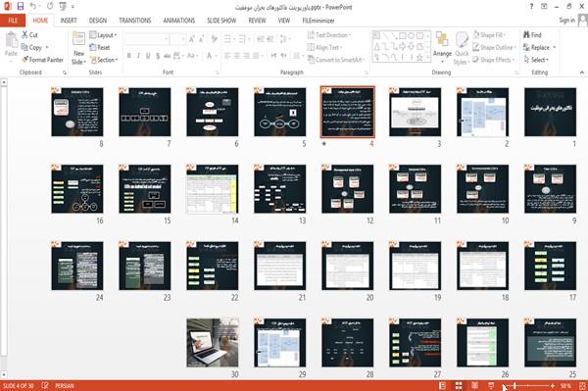Open the ANIMATIONS tab
Viewport: 588px width, 391px height.
[x=179, y=21]
